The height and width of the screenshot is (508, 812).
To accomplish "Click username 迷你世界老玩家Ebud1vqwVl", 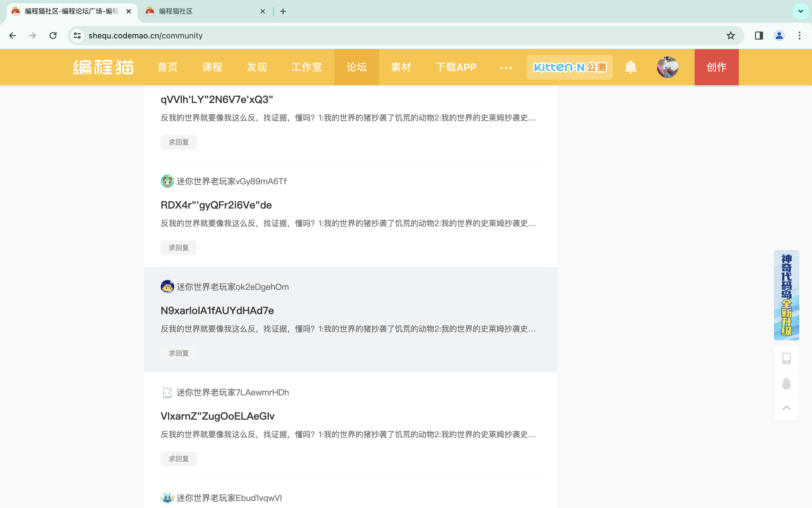I will click(x=229, y=498).
